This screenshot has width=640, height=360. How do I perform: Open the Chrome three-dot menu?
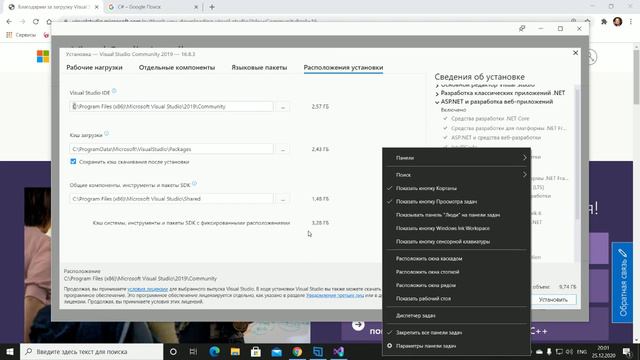(631, 22)
